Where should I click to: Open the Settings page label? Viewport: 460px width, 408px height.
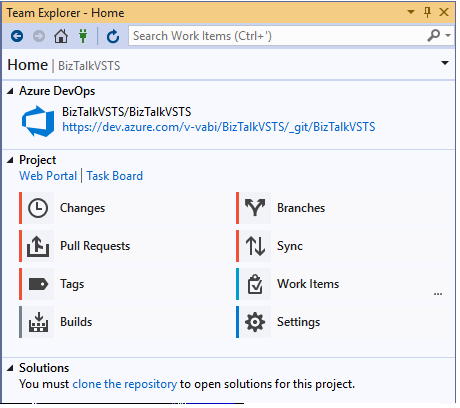298,322
